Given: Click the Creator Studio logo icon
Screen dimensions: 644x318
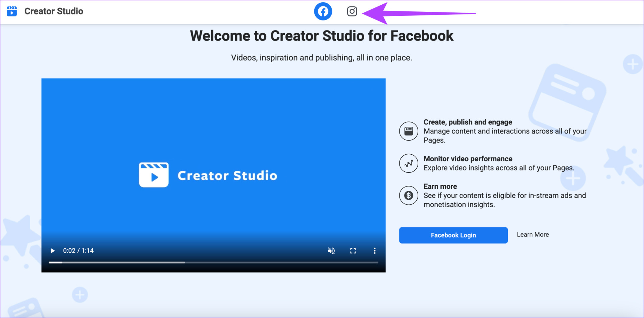Looking at the screenshot, I should tap(12, 11).
